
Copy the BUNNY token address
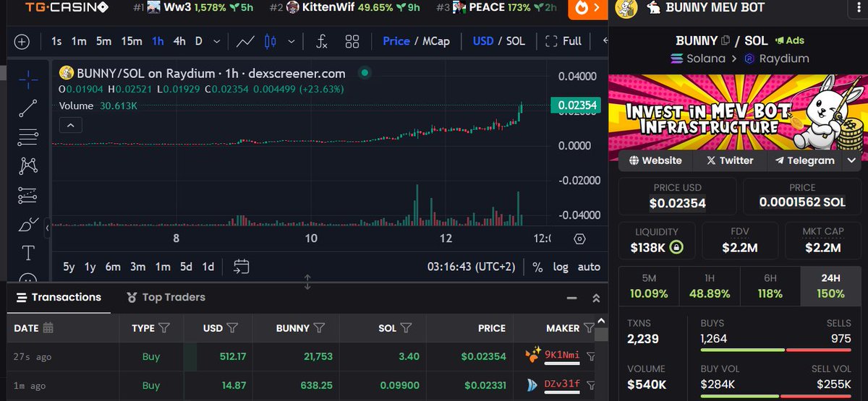click(x=726, y=41)
